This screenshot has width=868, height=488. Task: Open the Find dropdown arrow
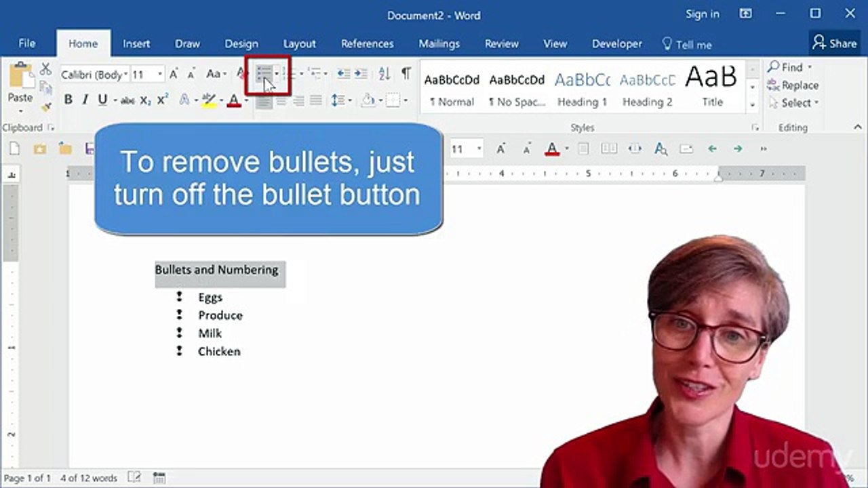click(x=809, y=67)
